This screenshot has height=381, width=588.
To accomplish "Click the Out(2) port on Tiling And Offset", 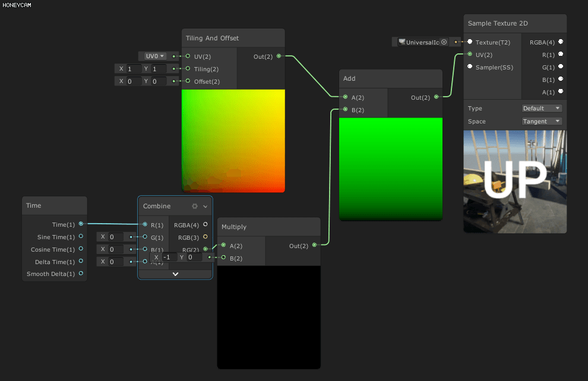I will pyautogui.click(x=278, y=56).
